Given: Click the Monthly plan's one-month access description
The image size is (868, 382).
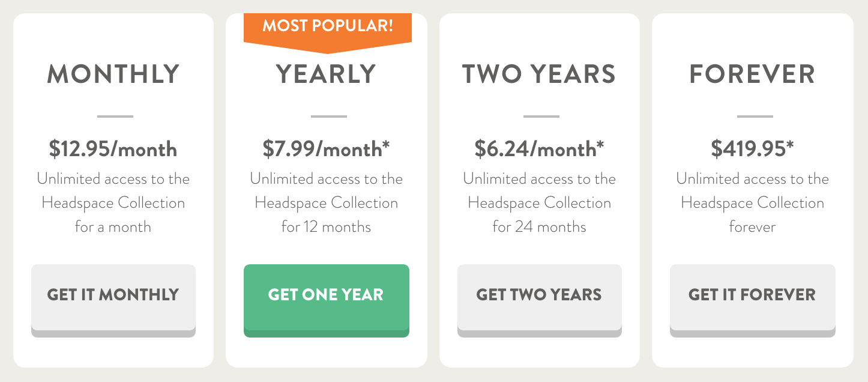Looking at the screenshot, I should (113, 203).
